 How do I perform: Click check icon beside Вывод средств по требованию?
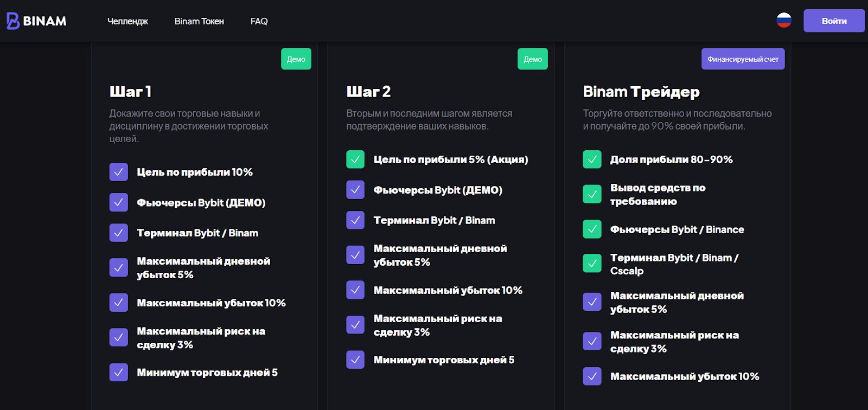tap(592, 194)
